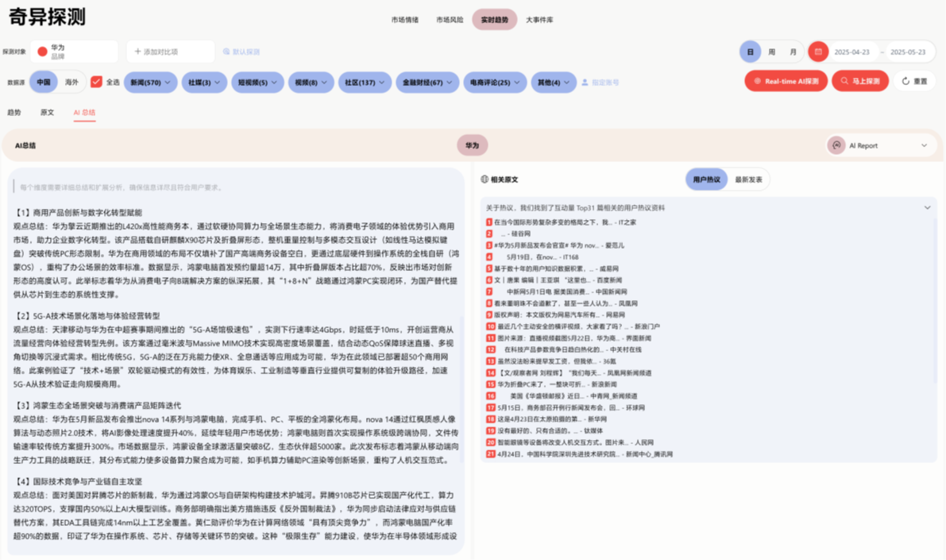Image resolution: width=946 pixels, height=560 pixels.
Task: Switch data source to 海外
Action: click(72, 82)
